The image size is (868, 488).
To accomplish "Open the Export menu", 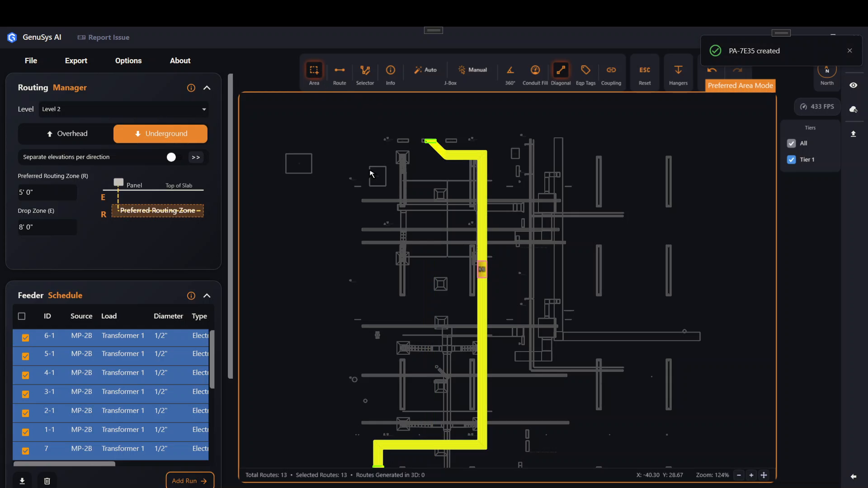I will [76, 61].
